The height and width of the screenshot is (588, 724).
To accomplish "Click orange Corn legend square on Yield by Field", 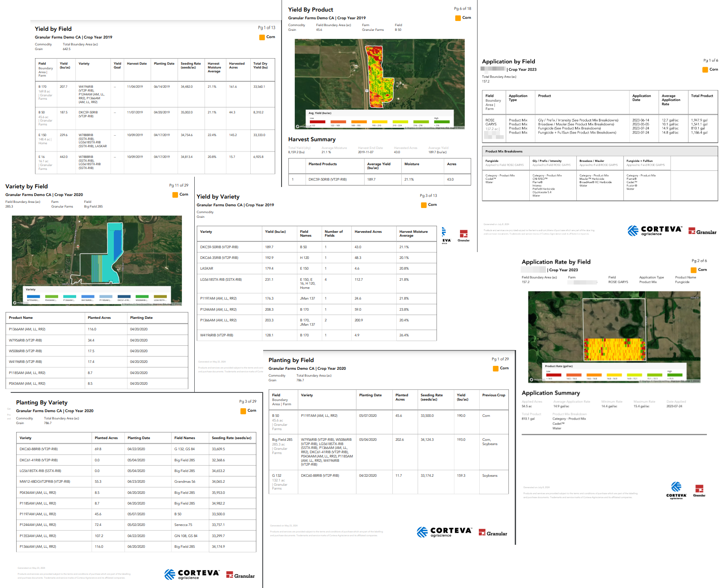I will [x=262, y=37].
